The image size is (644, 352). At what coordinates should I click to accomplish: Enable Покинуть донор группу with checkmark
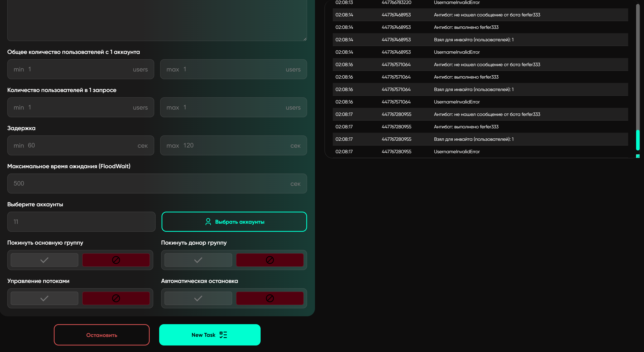click(198, 260)
